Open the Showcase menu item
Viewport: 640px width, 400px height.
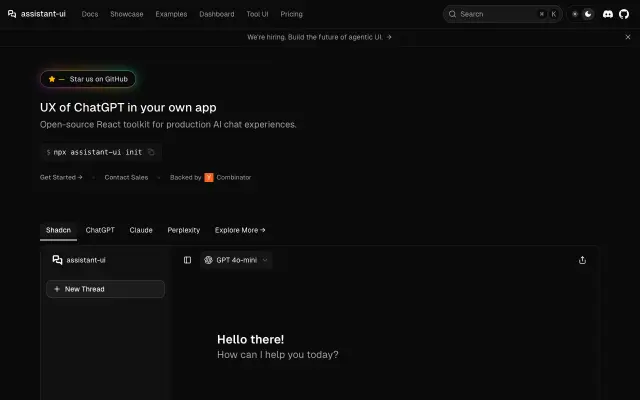(127, 14)
